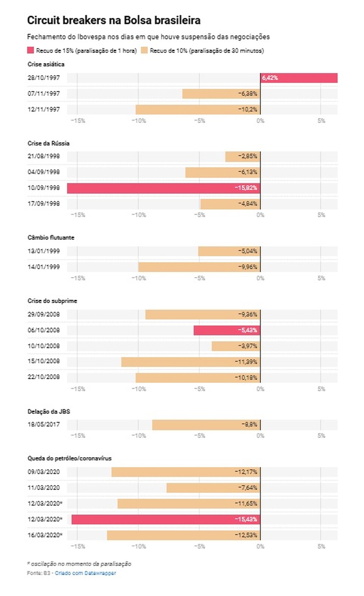
Task: Select the date label 13/01/1999
Action: pos(43,251)
